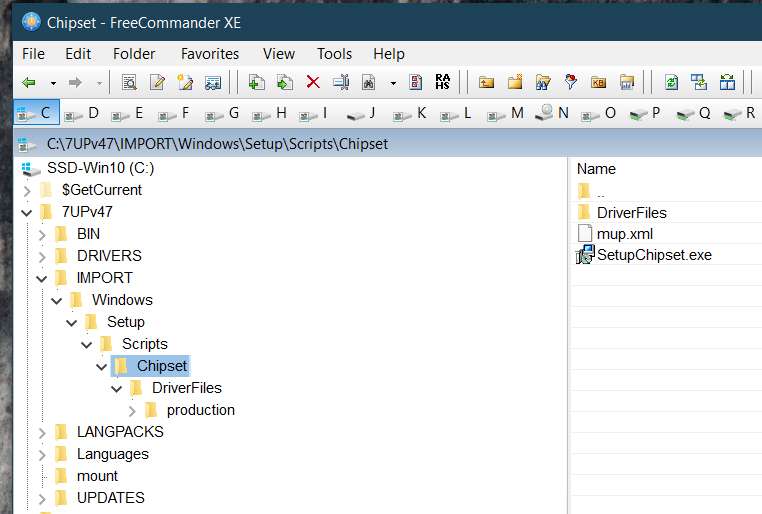This screenshot has width=762, height=514.
Task: Click the green Back arrow
Action: (x=29, y=83)
